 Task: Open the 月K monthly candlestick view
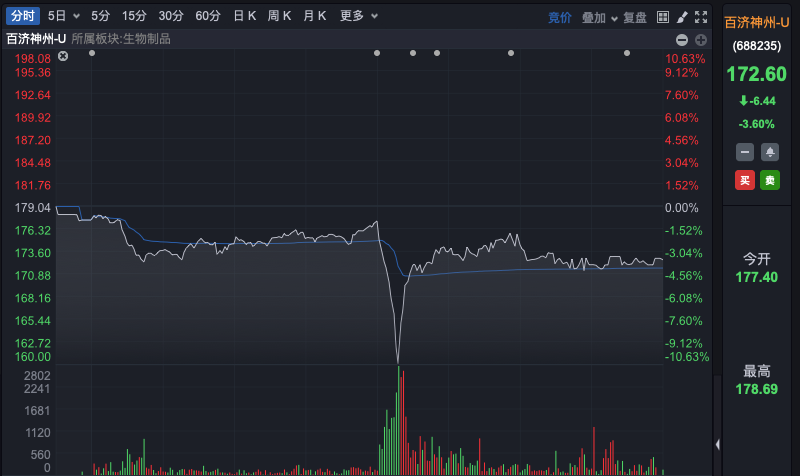click(x=314, y=16)
